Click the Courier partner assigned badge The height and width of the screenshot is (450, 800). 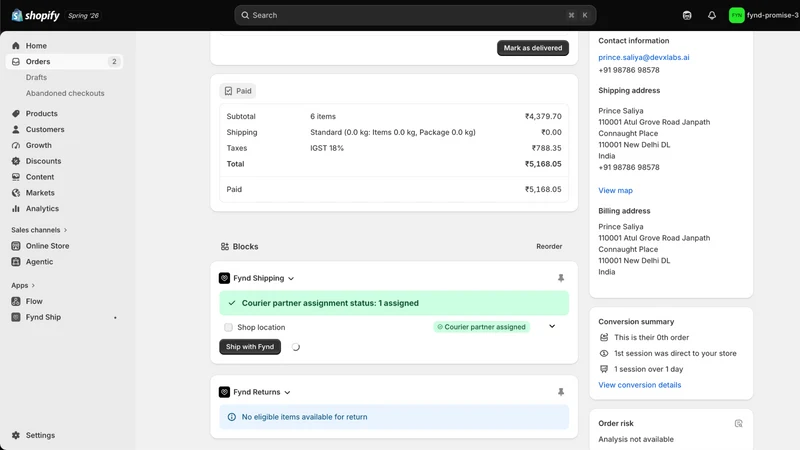pyautogui.click(x=482, y=327)
